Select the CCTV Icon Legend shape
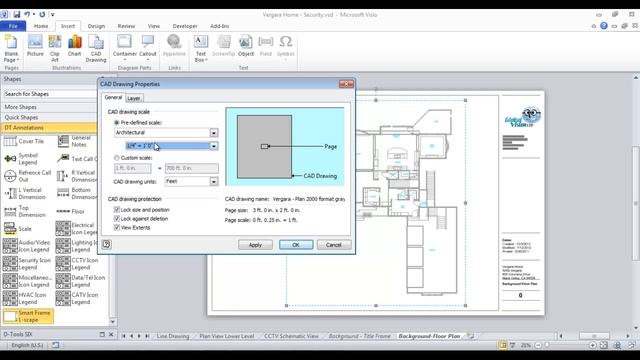Viewport: 640px width, 360px height. coord(77,264)
